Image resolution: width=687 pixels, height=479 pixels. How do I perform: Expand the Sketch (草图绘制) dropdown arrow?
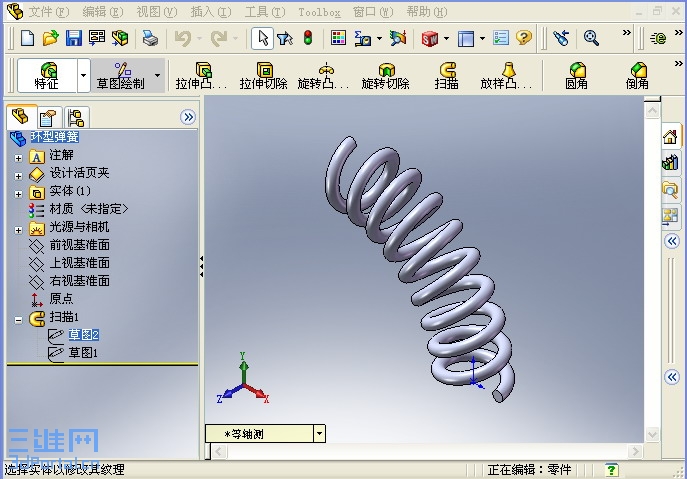(x=158, y=75)
